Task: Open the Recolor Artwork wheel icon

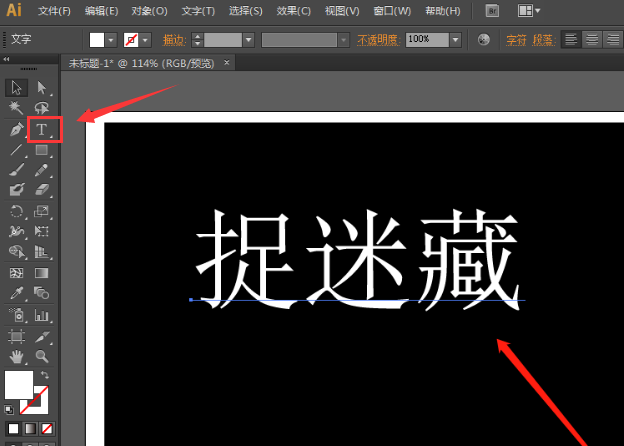Action: click(x=484, y=39)
